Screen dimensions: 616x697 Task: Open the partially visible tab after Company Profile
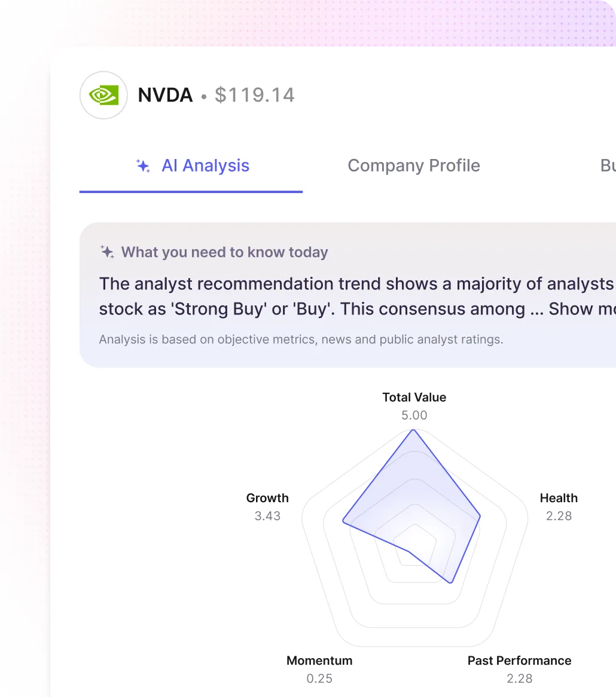pyautogui.click(x=608, y=166)
